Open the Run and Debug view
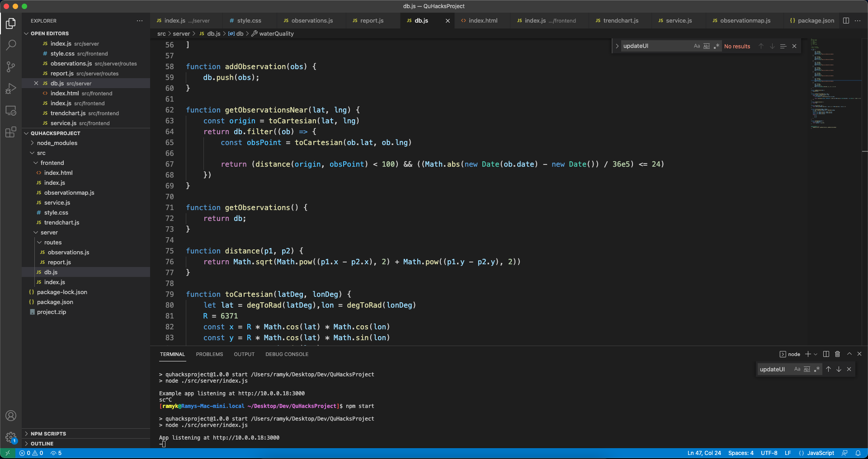The image size is (868, 459). 11,89
